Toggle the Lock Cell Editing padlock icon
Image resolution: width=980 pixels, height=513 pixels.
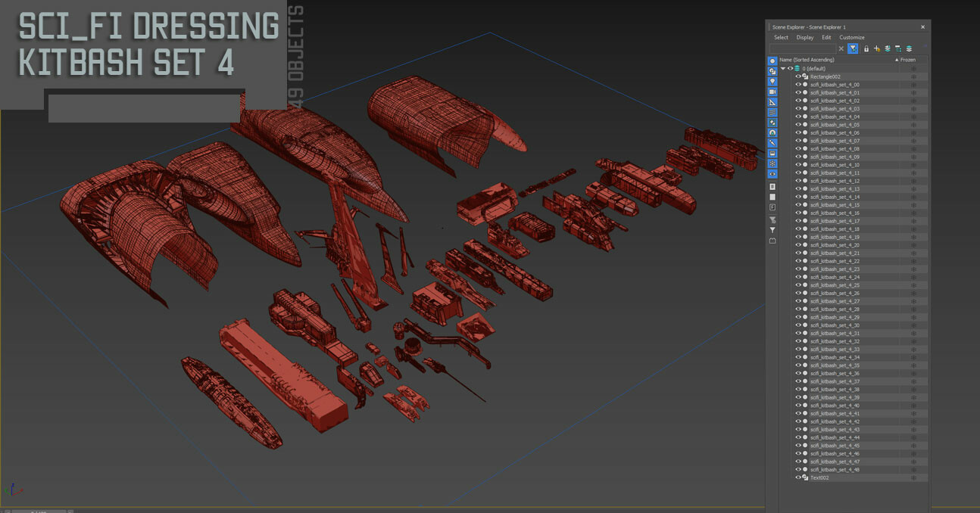(866, 48)
